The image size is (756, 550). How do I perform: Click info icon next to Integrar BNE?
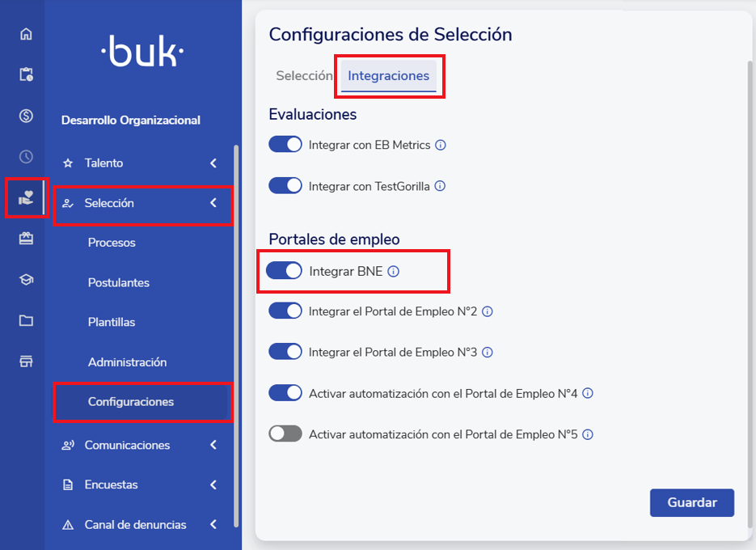[394, 272]
